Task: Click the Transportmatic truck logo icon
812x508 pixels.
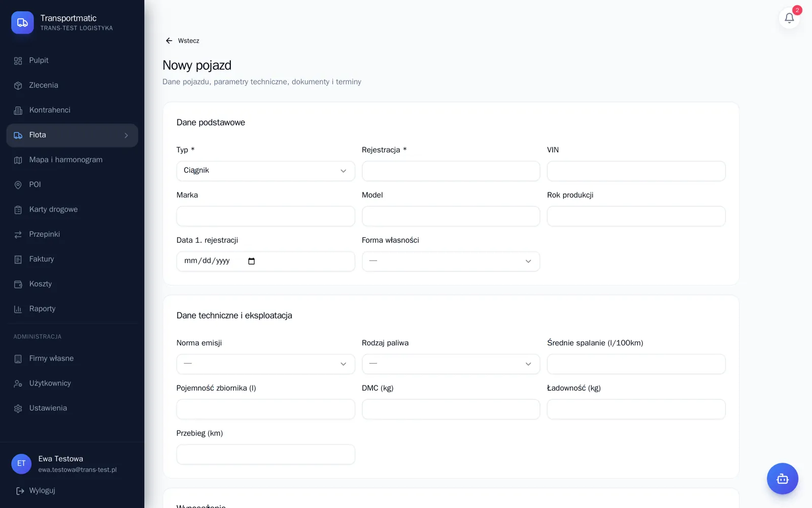Action: (x=22, y=23)
